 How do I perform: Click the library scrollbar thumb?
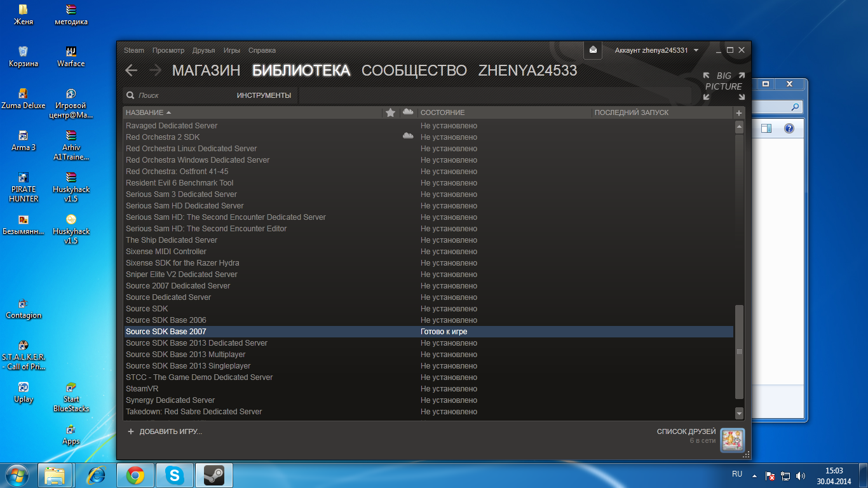739,351
